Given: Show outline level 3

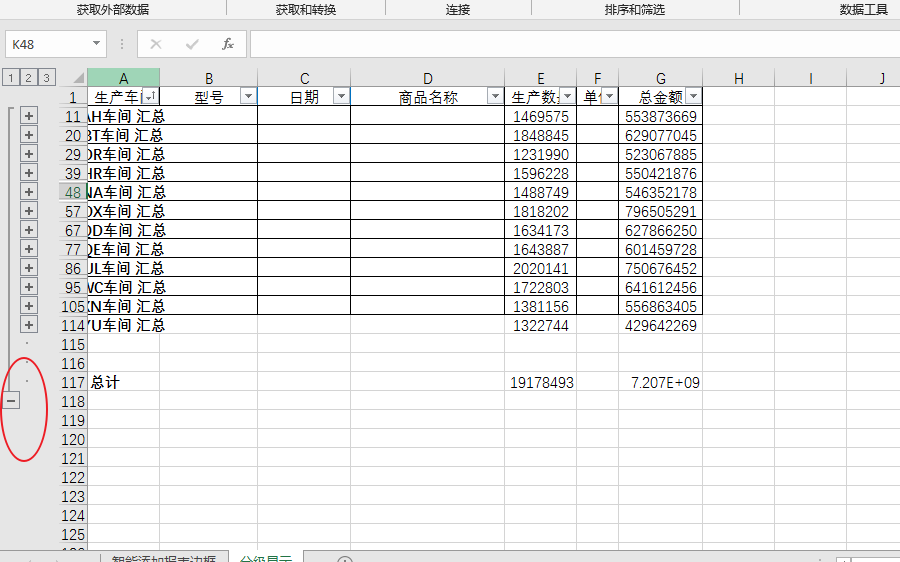Looking at the screenshot, I should (46, 77).
